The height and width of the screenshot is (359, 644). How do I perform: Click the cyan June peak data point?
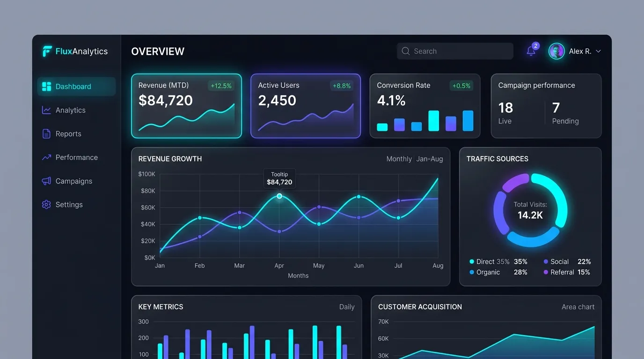tap(359, 197)
